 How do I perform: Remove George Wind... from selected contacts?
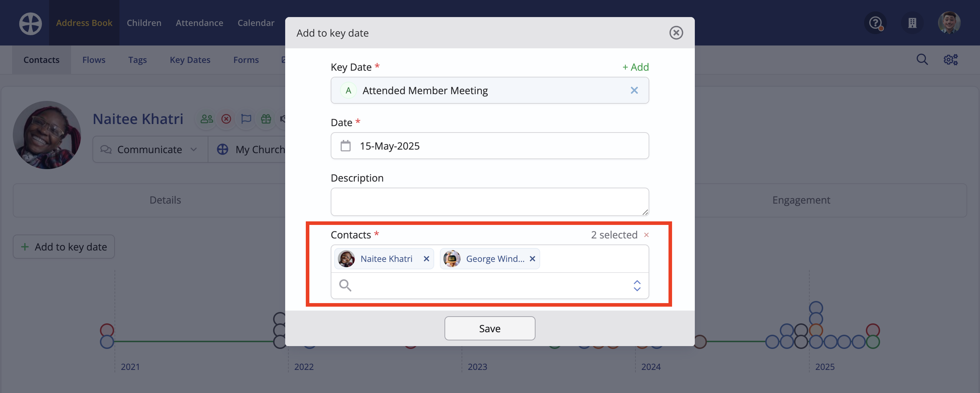[x=532, y=259]
